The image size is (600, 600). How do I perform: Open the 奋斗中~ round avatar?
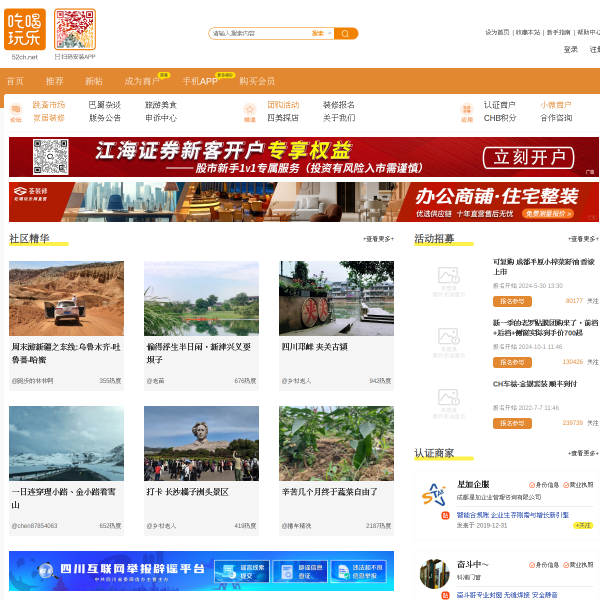coord(434,574)
